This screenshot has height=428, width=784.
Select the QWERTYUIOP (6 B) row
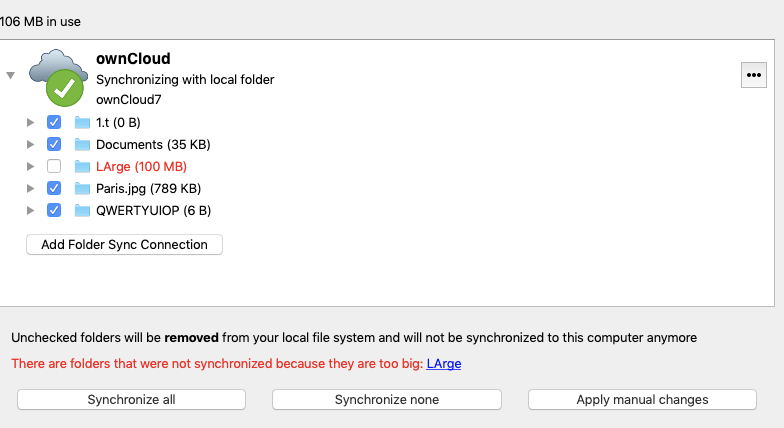pos(154,210)
